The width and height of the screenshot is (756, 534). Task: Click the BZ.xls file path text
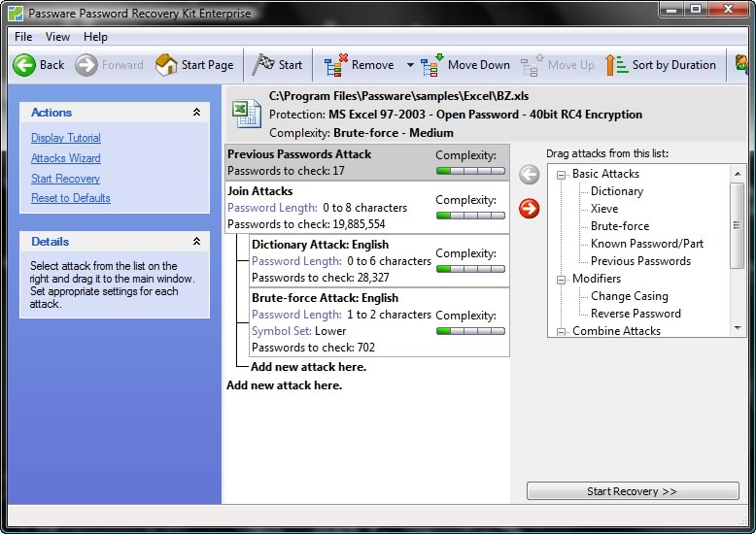tap(398, 96)
